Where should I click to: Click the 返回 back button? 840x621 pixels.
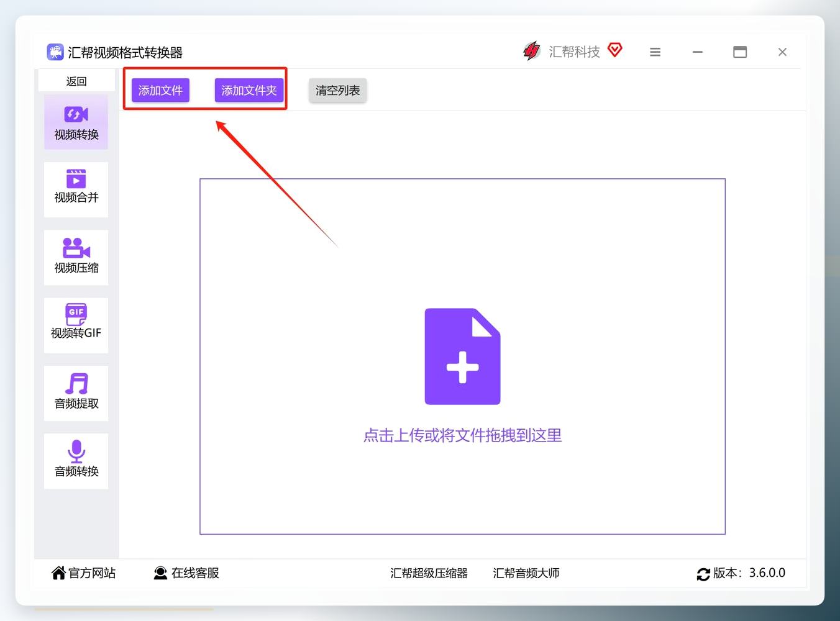(x=76, y=81)
